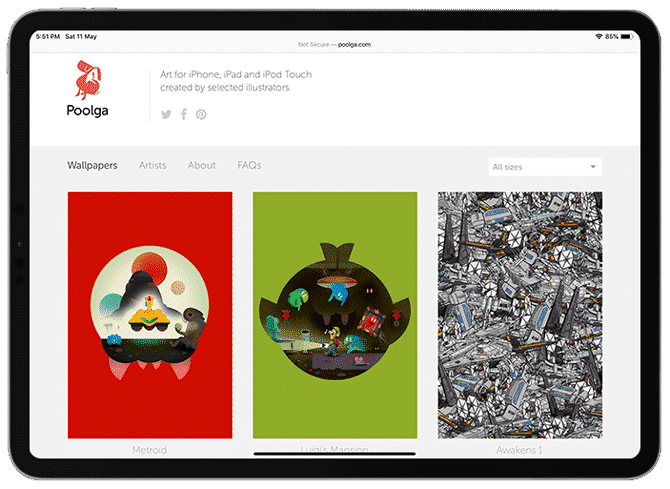Screen dimensions: 670x489
Task: Open the red Metroid wallpaper thumbnail
Action: (150, 315)
